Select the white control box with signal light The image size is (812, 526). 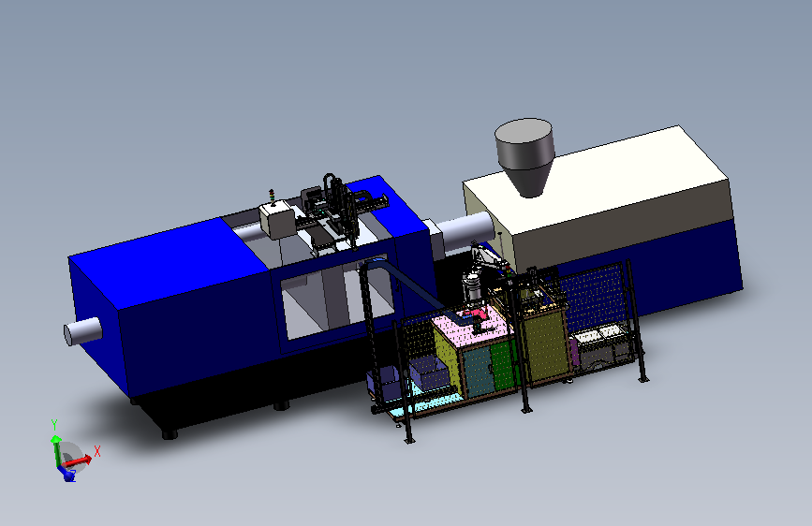point(278,220)
